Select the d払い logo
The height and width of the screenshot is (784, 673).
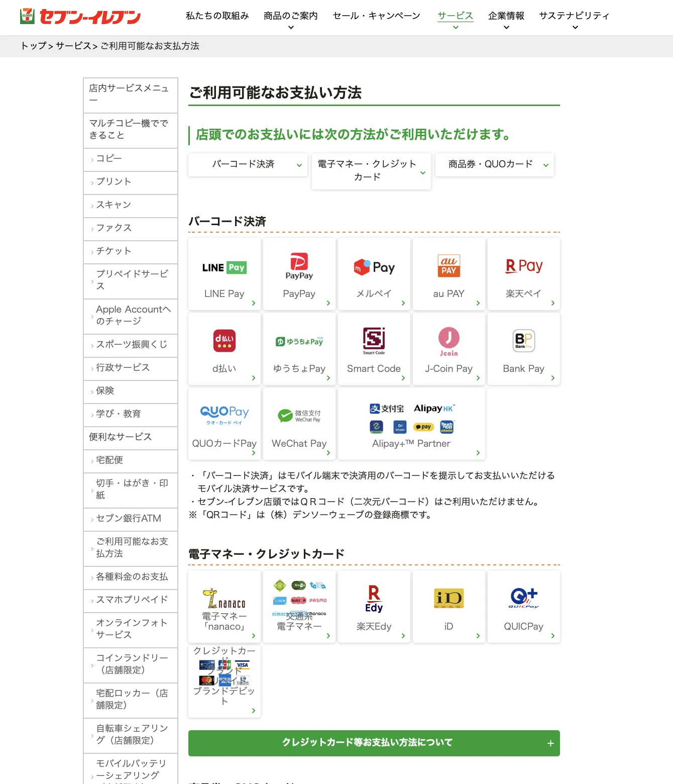225,341
